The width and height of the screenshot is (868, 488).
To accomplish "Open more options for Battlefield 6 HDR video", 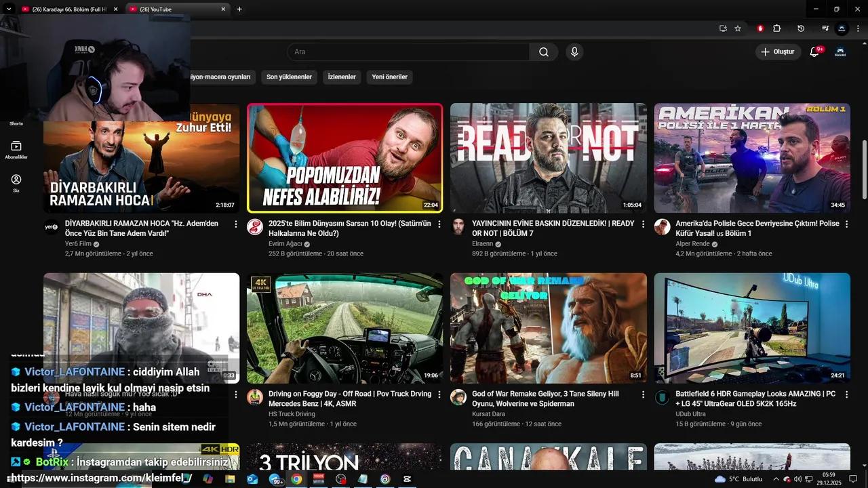I will tap(846, 394).
